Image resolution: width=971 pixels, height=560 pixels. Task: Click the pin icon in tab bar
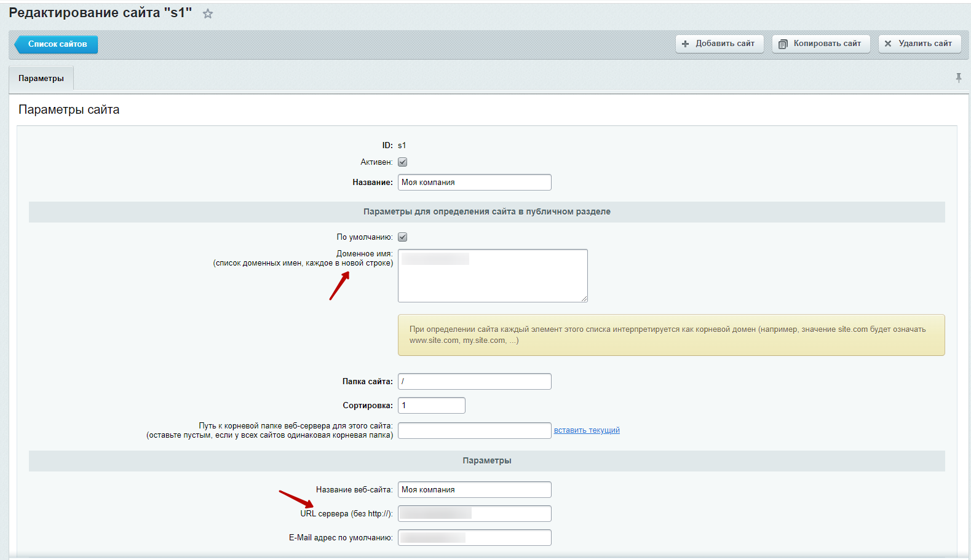coord(958,77)
